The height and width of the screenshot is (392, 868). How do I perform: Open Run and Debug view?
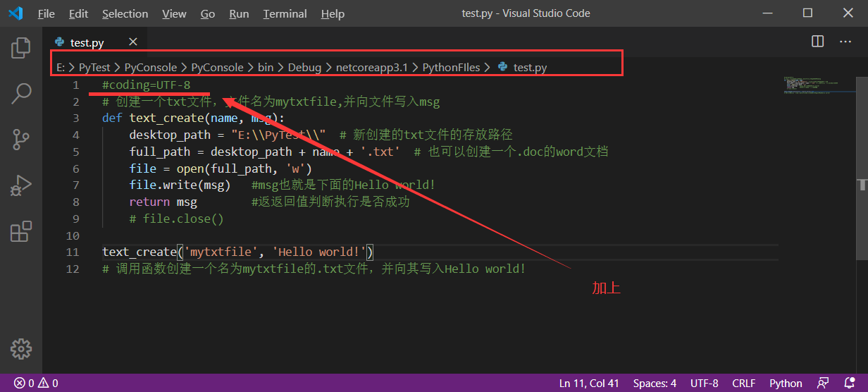21,185
